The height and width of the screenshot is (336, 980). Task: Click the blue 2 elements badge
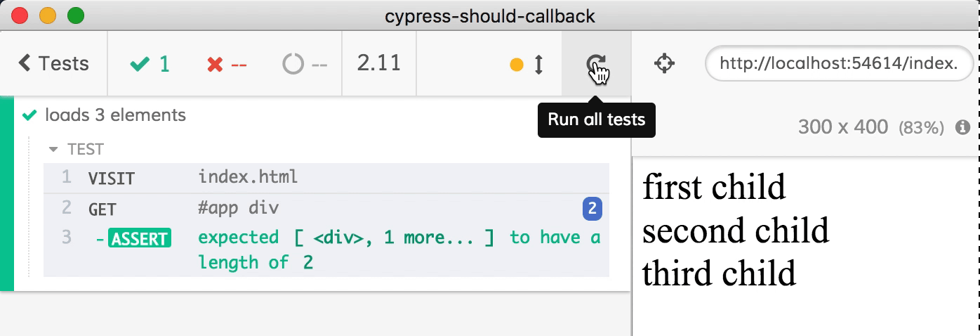tap(592, 208)
